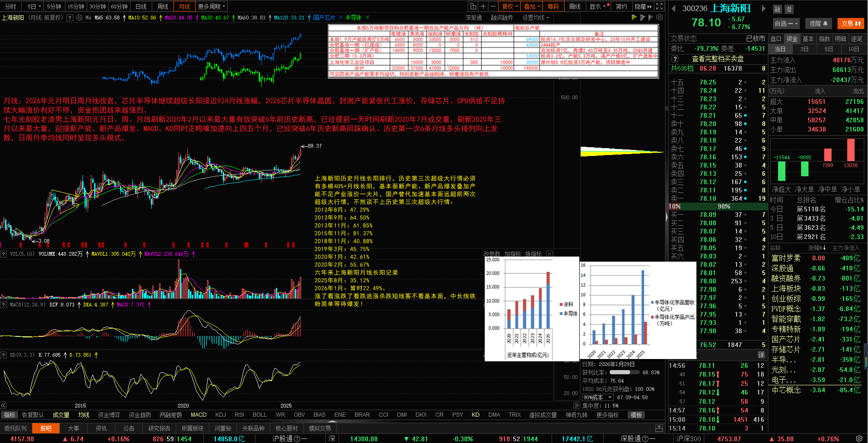Click double-arrow at timeline right end
Image resolution: width=868 pixels, height=443 pixels.
coord(576,406)
